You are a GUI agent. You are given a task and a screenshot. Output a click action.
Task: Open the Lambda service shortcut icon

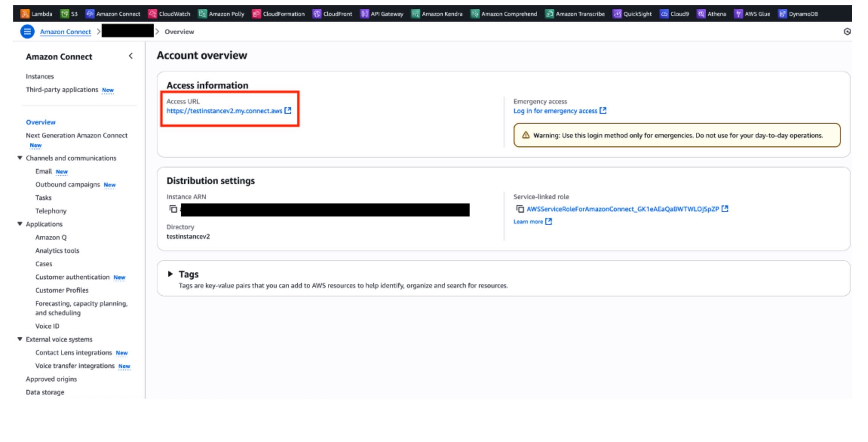click(x=25, y=14)
